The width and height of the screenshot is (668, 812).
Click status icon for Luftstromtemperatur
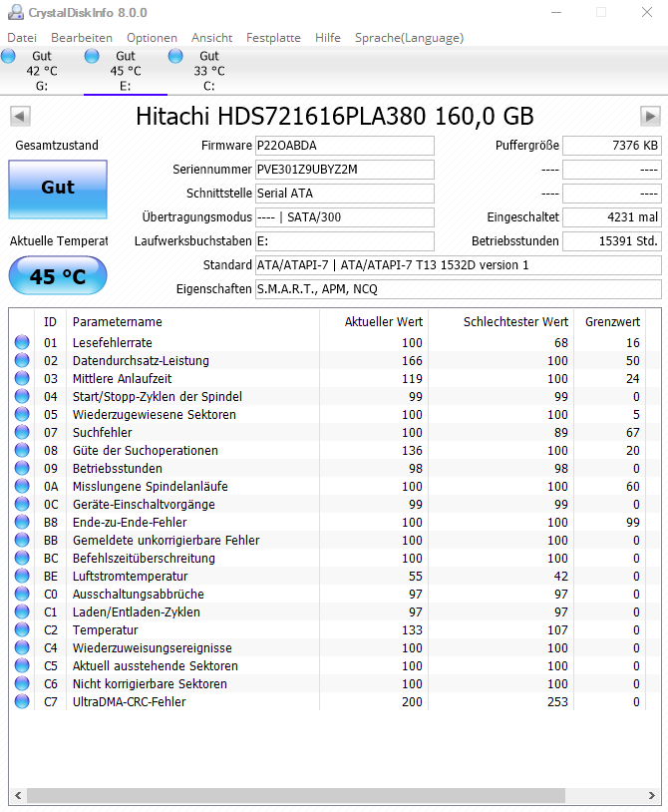click(x=22, y=576)
